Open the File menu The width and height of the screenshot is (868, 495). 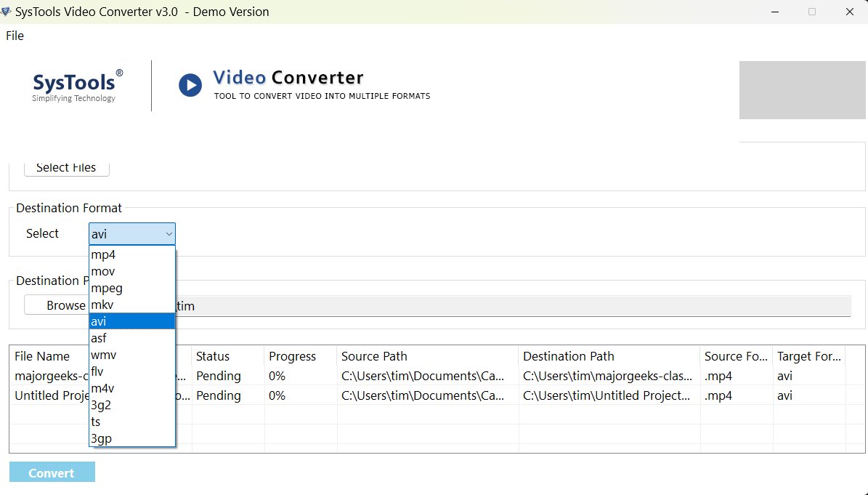(15, 36)
